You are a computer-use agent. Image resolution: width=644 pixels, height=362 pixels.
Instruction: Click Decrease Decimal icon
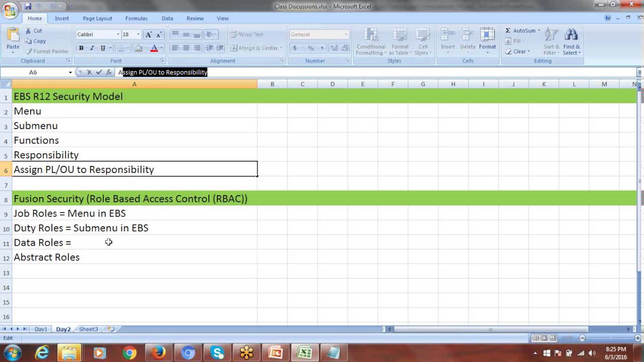pos(345,48)
